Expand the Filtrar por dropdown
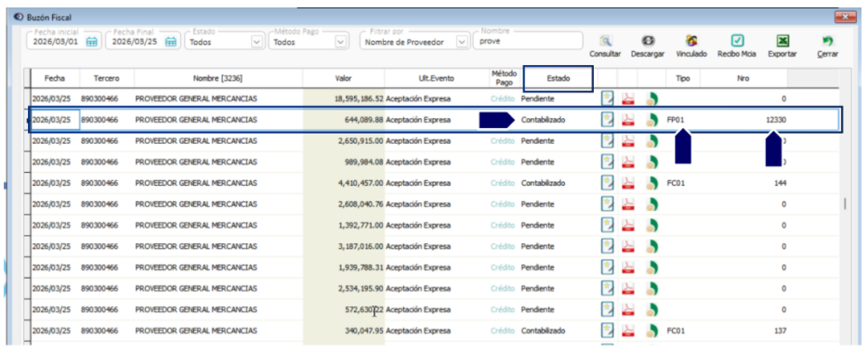 462,42
